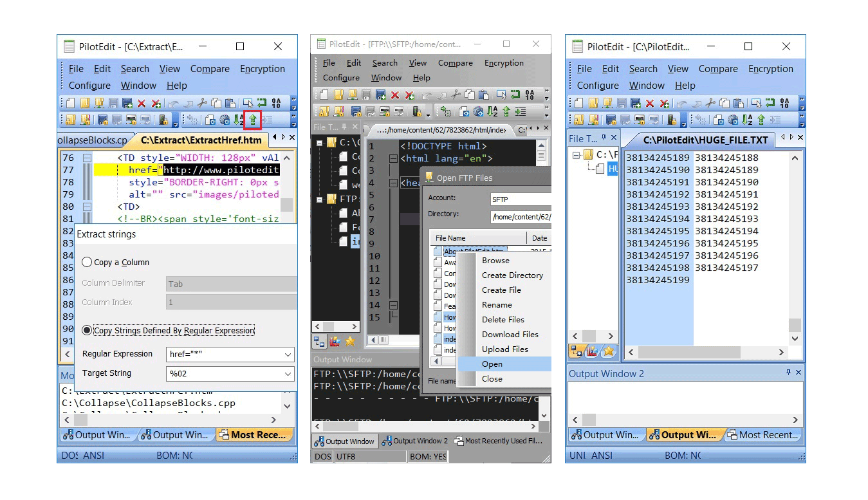The height and width of the screenshot is (500, 868).
Task: Click File Name column header in FTP dialog
Action: click(x=478, y=238)
